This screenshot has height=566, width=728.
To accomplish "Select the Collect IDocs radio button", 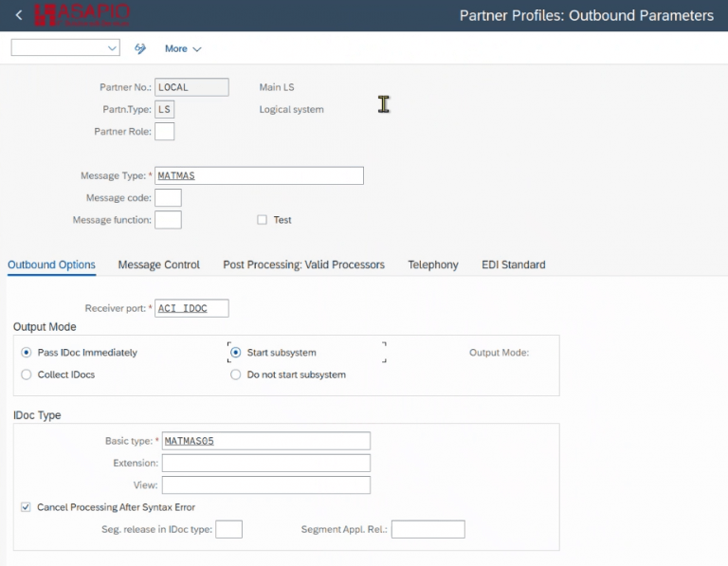I will pos(27,374).
